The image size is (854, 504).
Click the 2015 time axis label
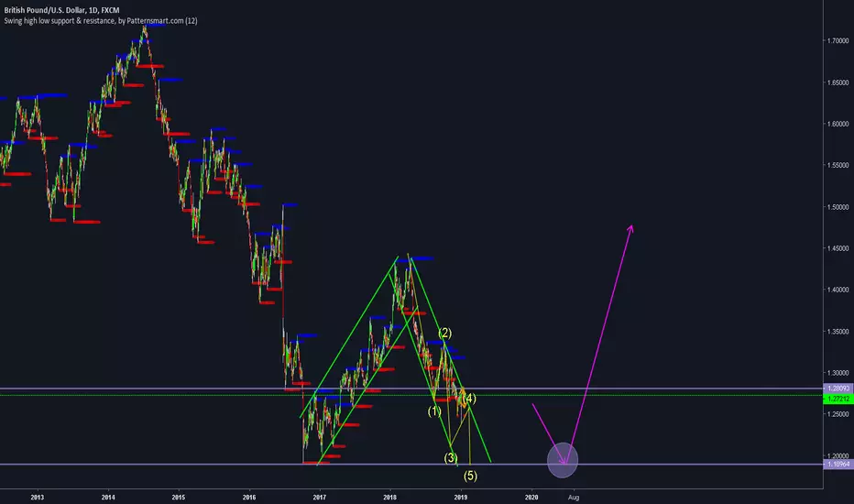(178, 497)
